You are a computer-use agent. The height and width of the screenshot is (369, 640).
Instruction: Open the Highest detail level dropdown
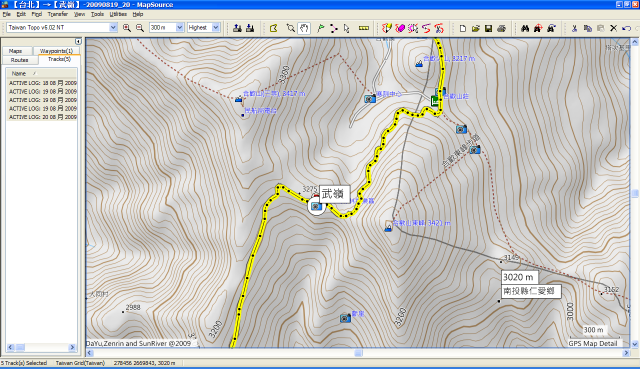(x=216, y=27)
